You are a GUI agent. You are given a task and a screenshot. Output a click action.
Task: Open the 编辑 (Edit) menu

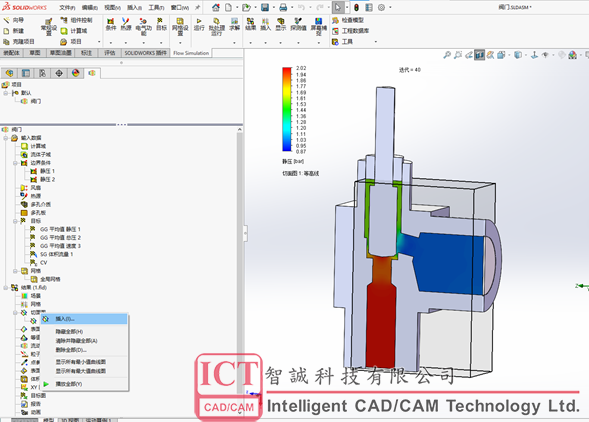(89, 8)
